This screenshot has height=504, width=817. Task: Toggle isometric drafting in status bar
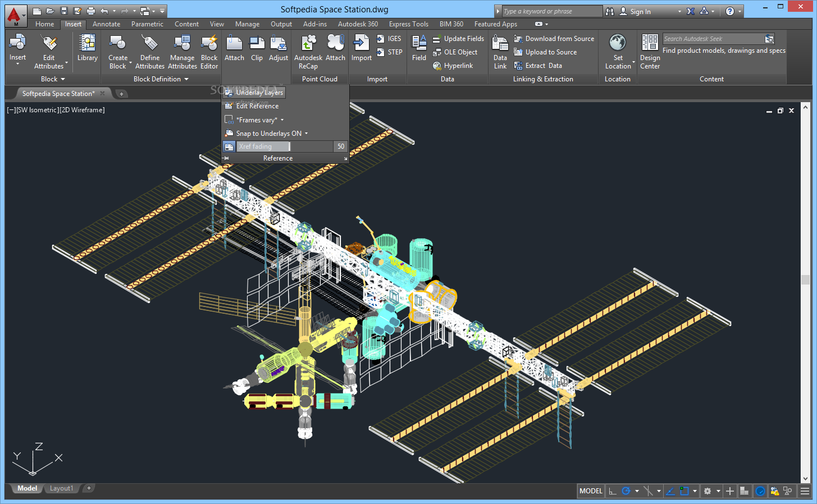pyautogui.click(x=648, y=491)
